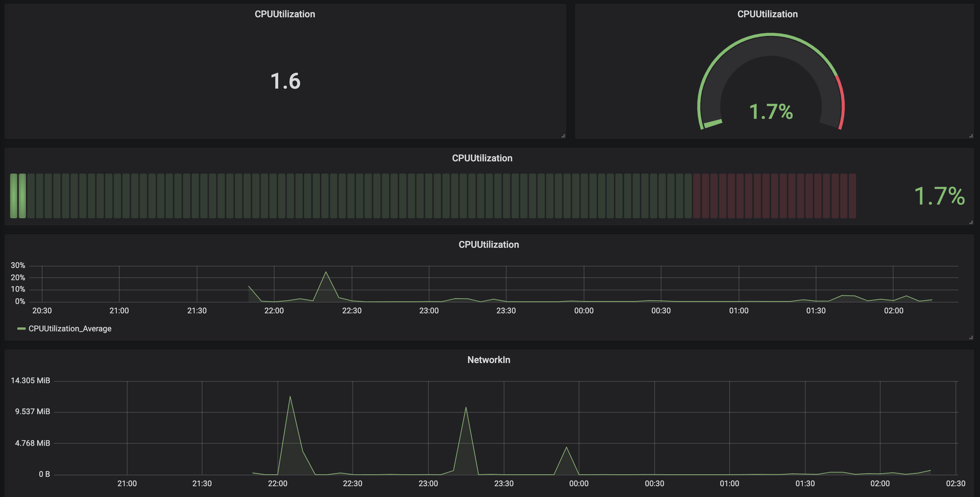The image size is (980, 497).
Task: Open NetworkIn panel title menu
Action: (489, 360)
